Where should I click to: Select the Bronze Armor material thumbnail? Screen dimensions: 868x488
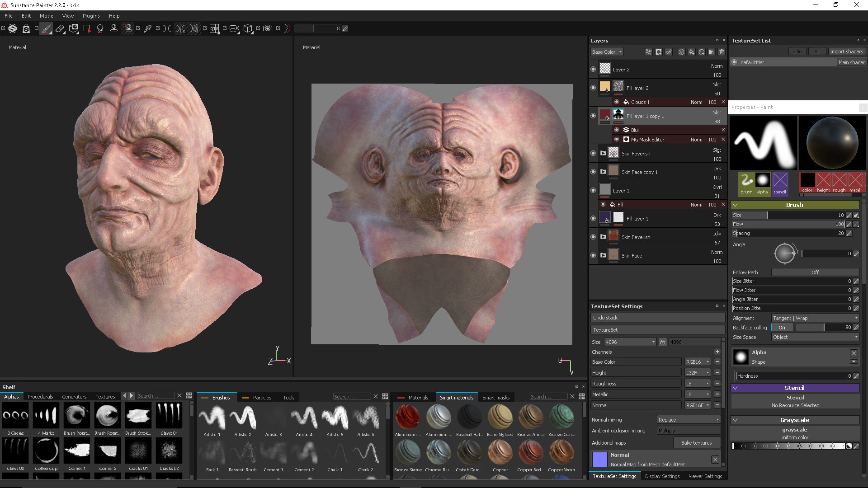pyautogui.click(x=531, y=417)
